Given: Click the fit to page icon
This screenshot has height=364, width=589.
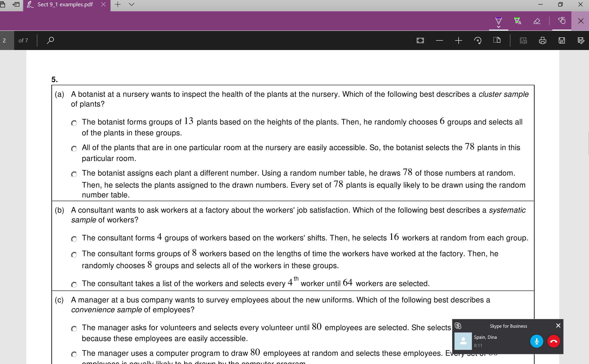Looking at the screenshot, I should 420,40.
